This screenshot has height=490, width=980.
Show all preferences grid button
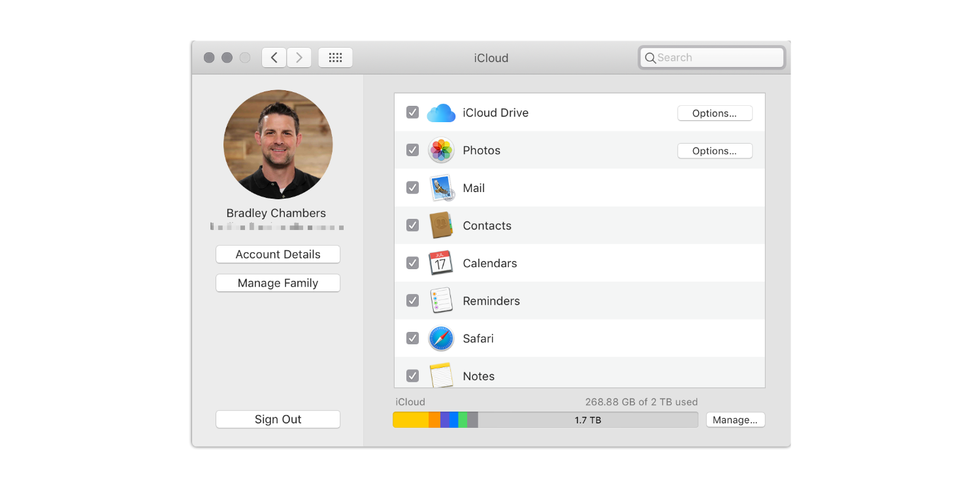[x=335, y=57]
